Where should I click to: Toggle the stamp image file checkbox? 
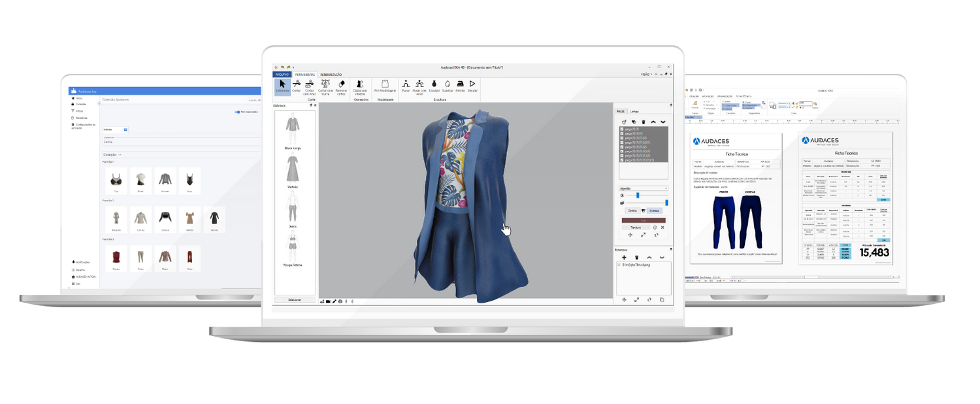pos(620,265)
